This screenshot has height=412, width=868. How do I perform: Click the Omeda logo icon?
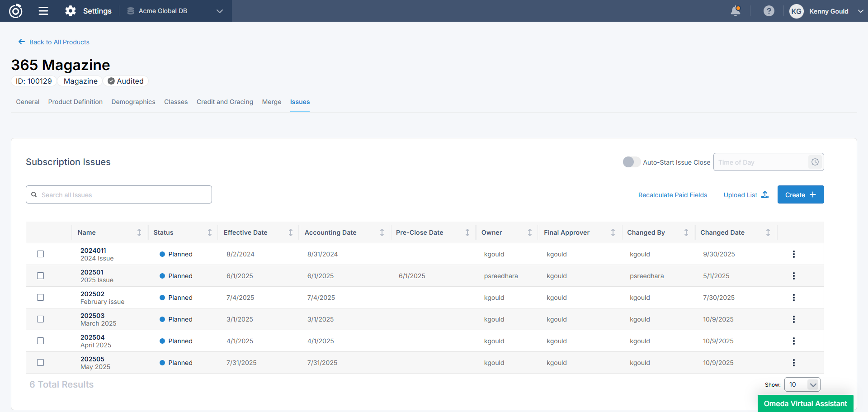[16, 11]
